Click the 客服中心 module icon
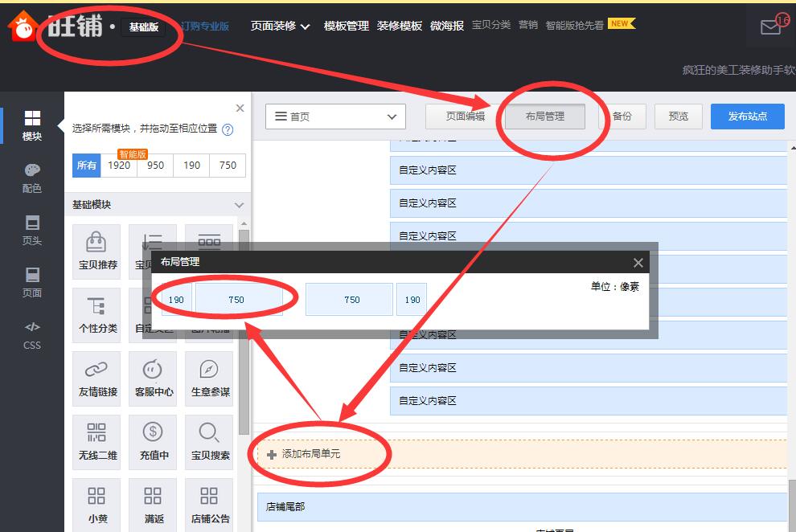796x532 pixels. pyautogui.click(x=153, y=378)
